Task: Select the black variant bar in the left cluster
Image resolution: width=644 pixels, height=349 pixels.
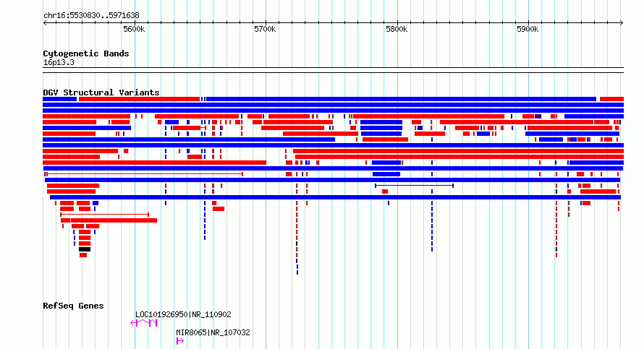Action: [85, 249]
